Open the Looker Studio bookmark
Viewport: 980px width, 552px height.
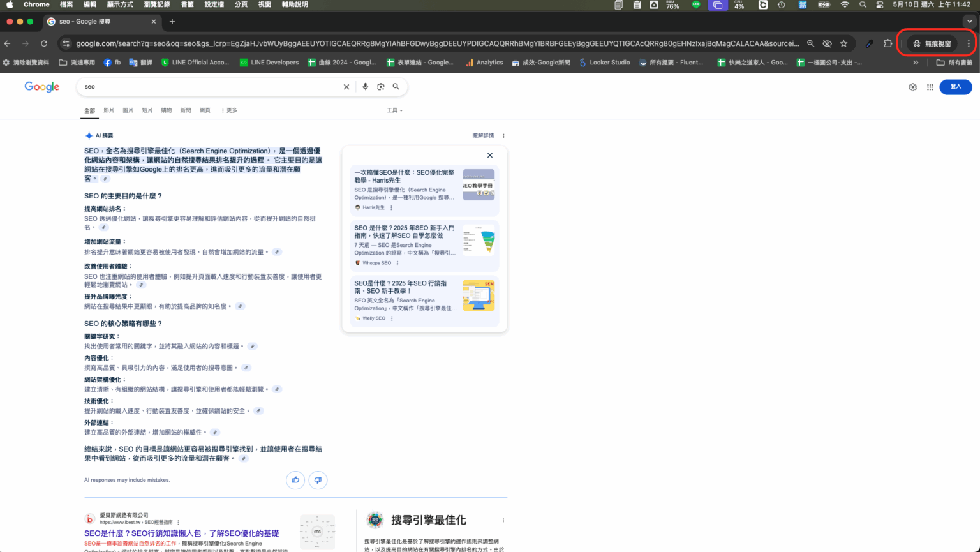point(604,63)
